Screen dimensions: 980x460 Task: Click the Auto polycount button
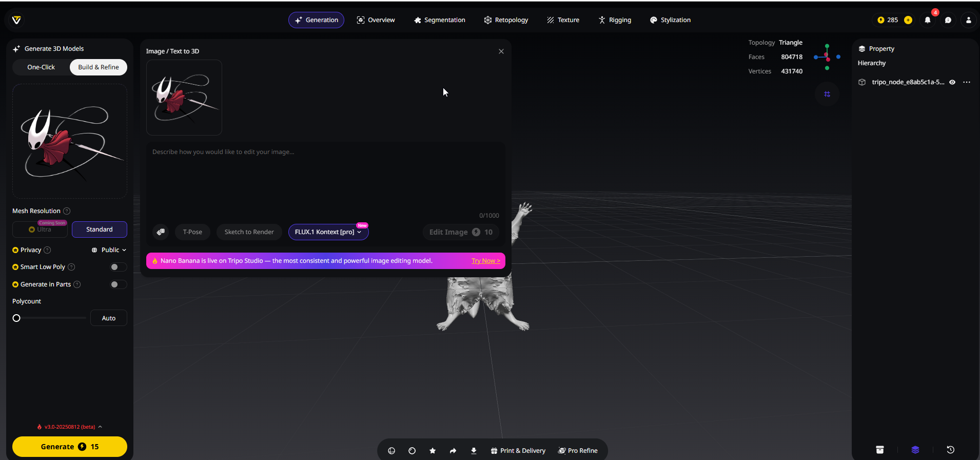pos(109,318)
